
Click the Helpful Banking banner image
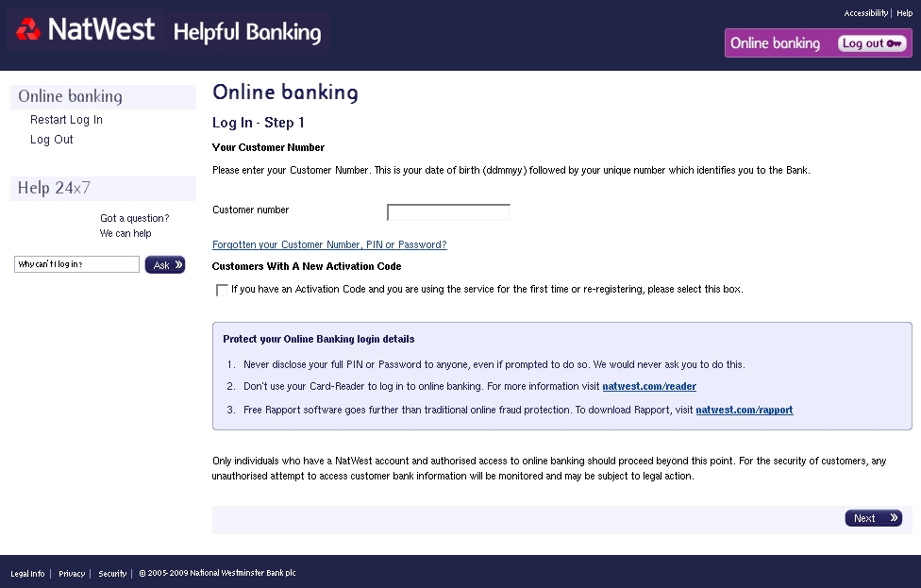(247, 32)
